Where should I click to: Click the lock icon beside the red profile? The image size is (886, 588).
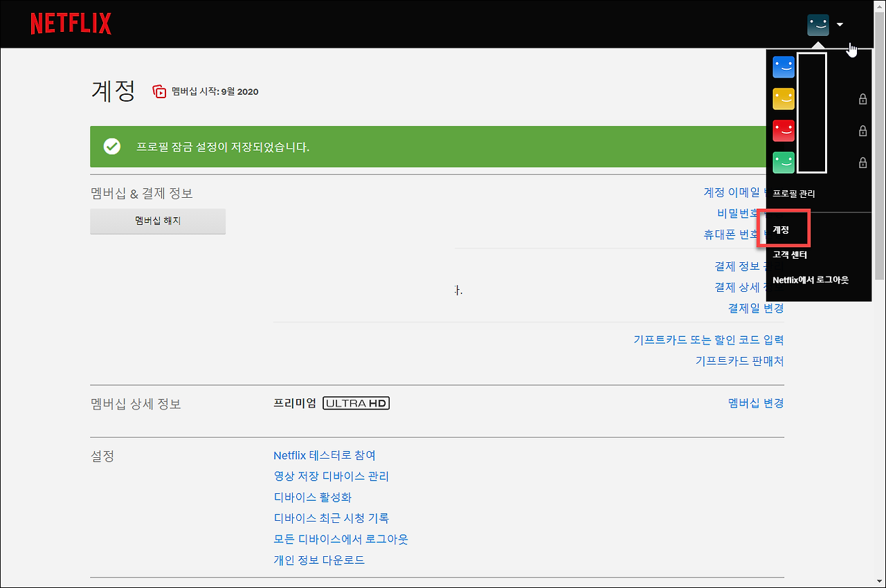(x=862, y=131)
